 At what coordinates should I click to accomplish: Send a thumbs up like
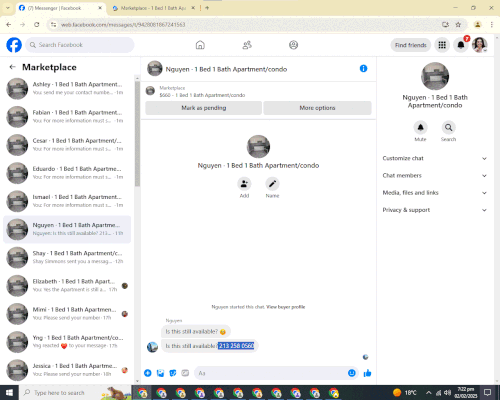pyautogui.click(x=367, y=373)
